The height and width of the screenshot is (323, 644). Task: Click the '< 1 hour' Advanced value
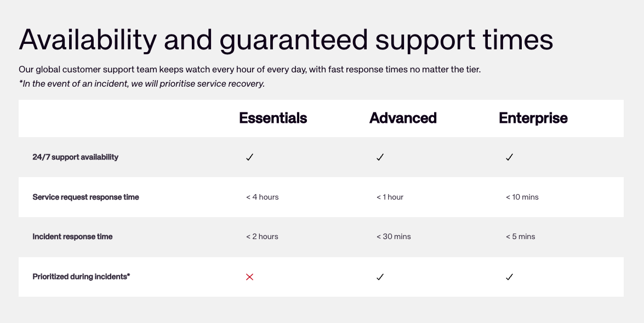(390, 197)
